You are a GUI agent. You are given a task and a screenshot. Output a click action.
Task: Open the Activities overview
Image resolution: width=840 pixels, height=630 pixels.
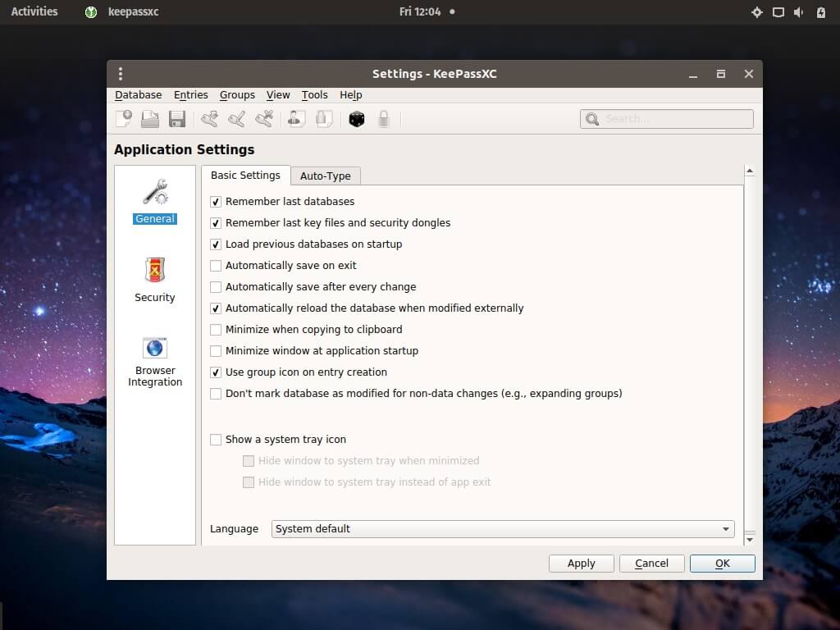coord(34,11)
